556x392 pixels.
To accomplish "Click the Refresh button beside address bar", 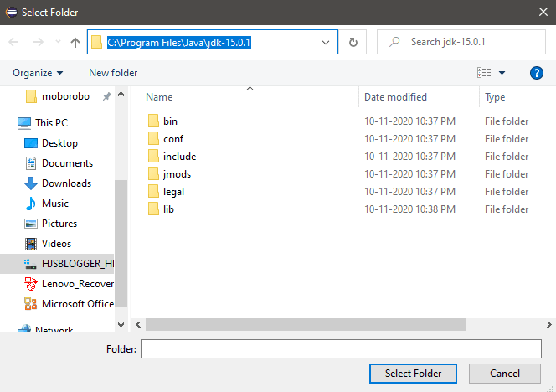I will [x=353, y=42].
